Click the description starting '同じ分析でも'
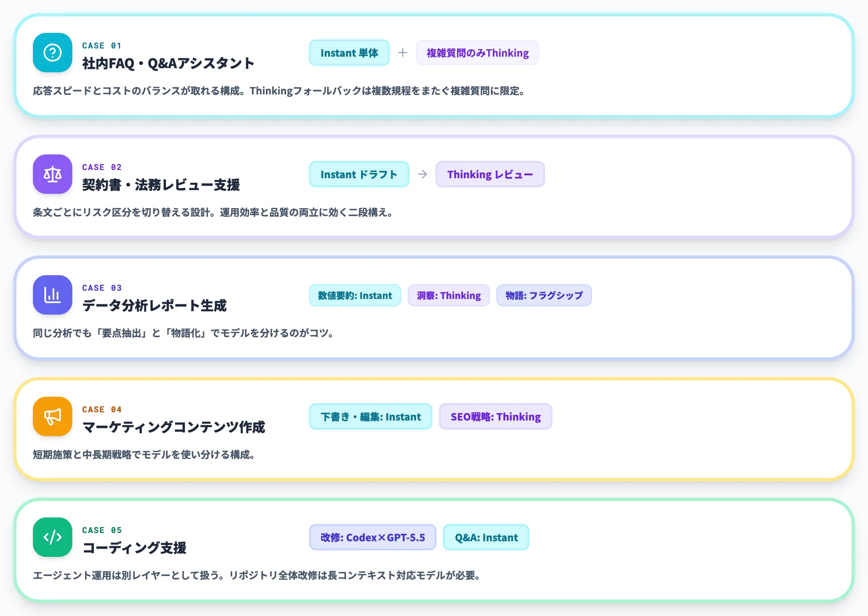Screen dimensions: 868x616 (x=184, y=333)
